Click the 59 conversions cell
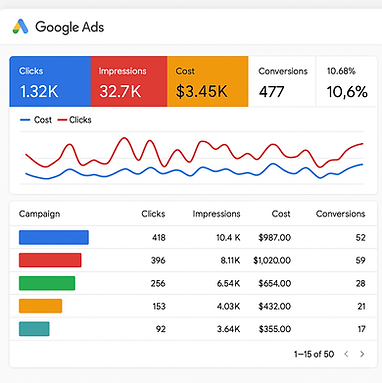The width and height of the screenshot is (382, 383). pyautogui.click(x=361, y=260)
